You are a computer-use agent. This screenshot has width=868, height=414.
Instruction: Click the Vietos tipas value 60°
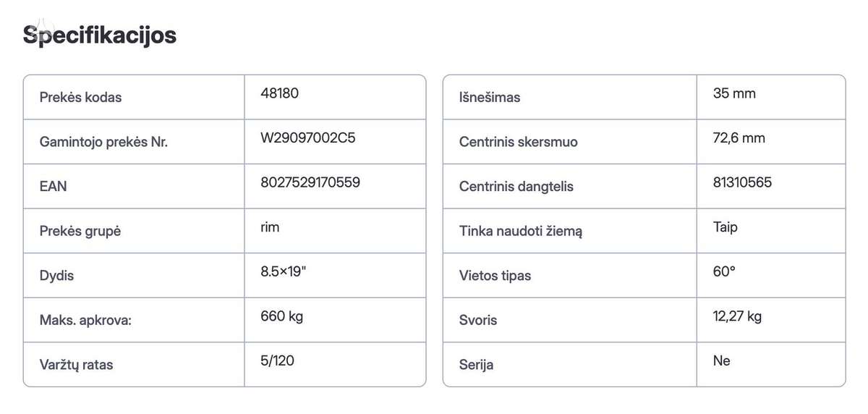[723, 271]
